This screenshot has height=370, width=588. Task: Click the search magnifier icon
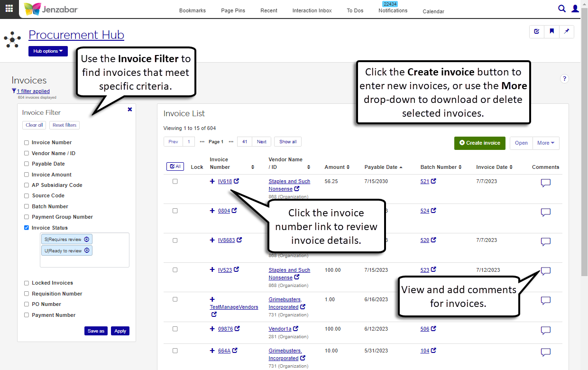tap(562, 9)
